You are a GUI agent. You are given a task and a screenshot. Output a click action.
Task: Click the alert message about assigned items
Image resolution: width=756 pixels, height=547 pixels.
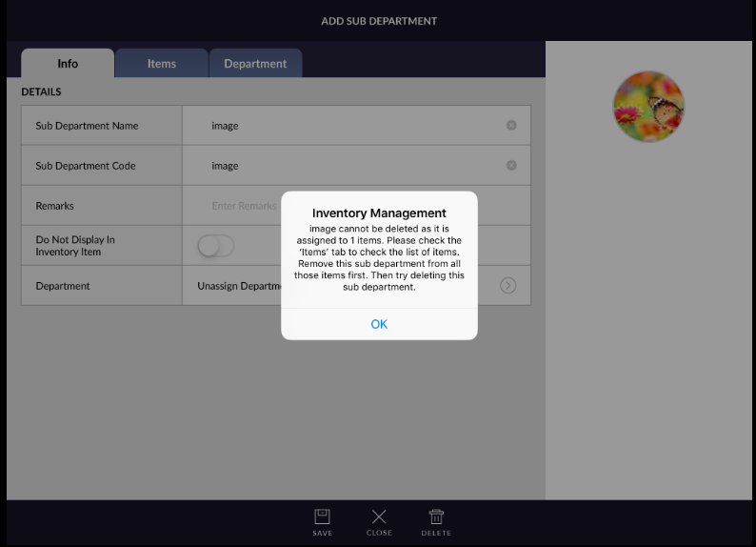pos(379,258)
